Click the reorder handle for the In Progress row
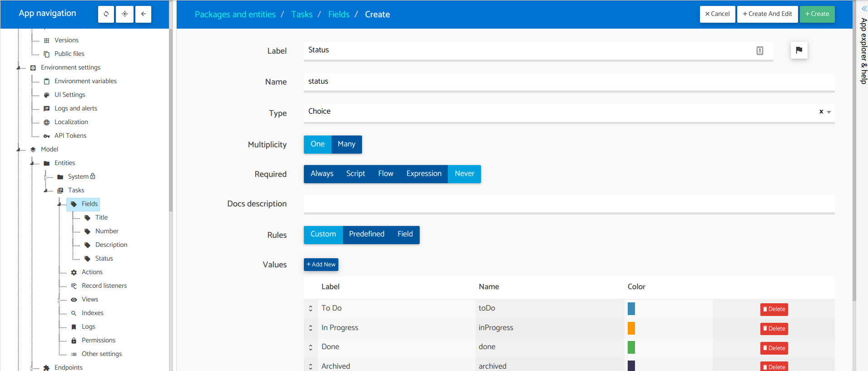 pos(311,328)
